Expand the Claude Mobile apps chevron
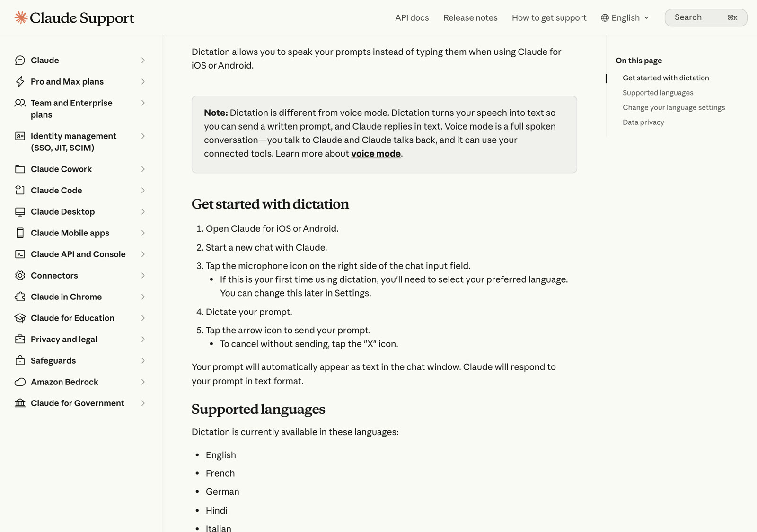The height and width of the screenshot is (532, 757). point(143,233)
